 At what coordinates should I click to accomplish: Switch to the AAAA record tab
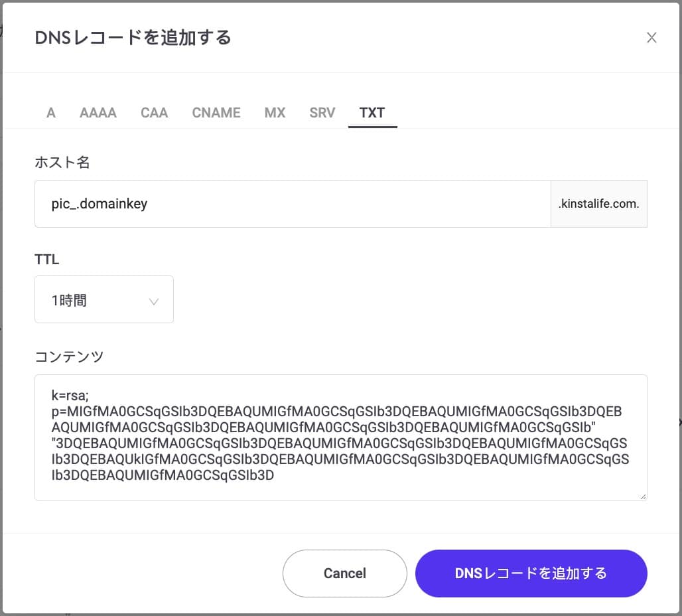tap(98, 113)
